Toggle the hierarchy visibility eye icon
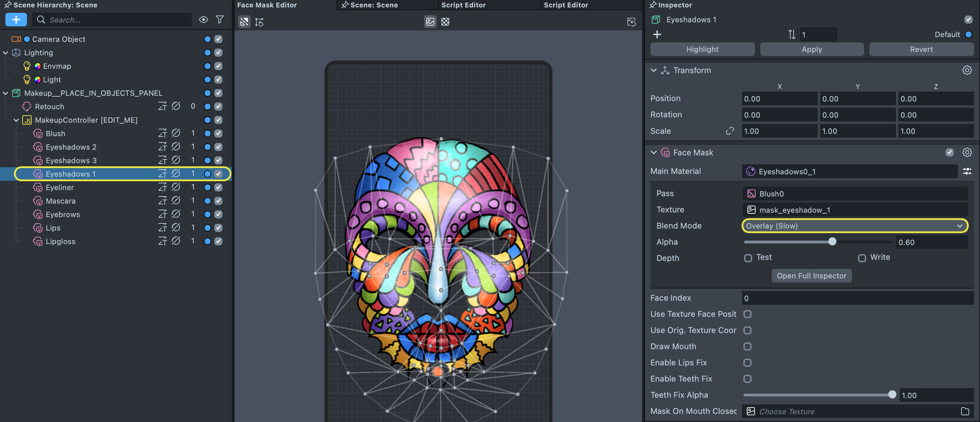Viewport: 980px width, 422px height. click(204, 20)
